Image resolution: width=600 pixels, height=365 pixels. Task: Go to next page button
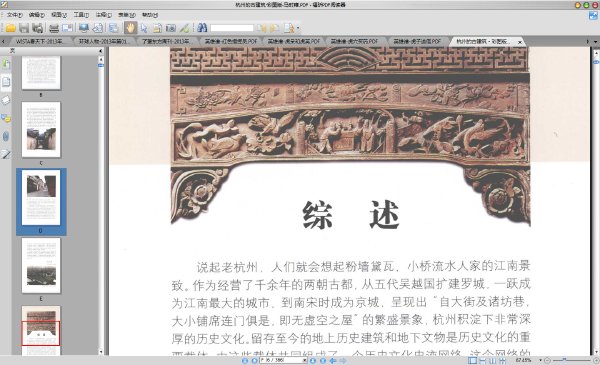313,360
